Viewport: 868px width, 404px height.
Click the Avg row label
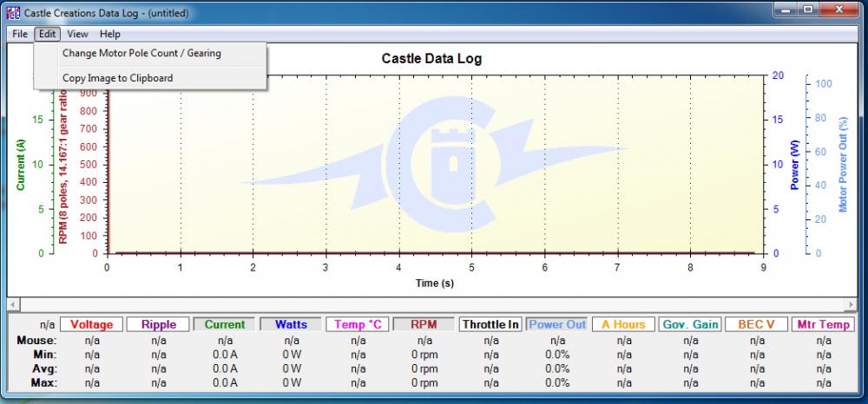pos(44,368)
